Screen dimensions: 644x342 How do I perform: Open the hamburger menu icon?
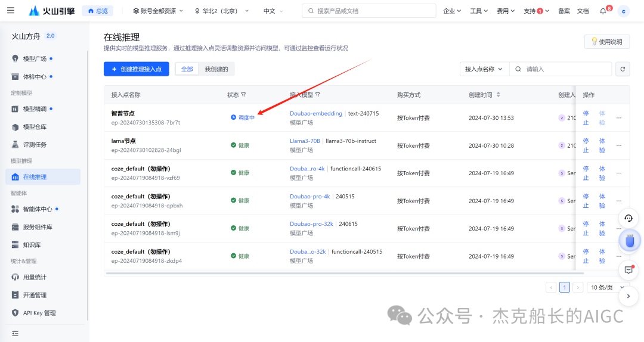pos(11,11)
